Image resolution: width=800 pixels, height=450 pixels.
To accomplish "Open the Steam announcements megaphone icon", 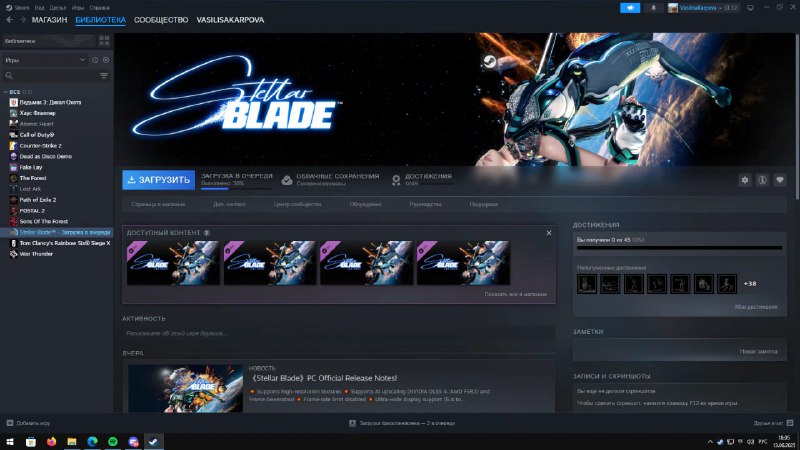I will tap(630, 7).
